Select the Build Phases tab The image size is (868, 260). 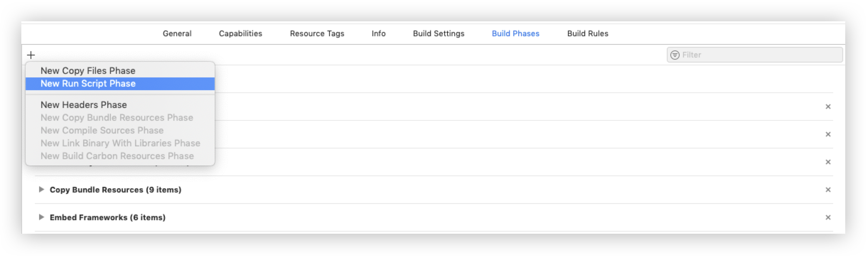pyautogui.click(x=515, y=33)
